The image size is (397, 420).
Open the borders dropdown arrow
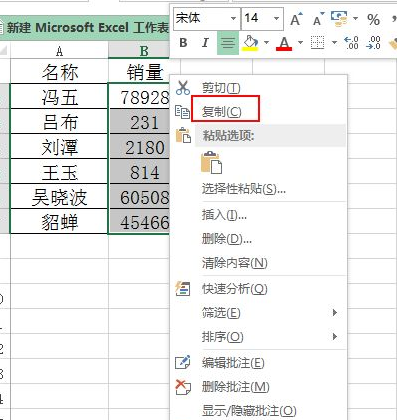click(x=334, y=43)
